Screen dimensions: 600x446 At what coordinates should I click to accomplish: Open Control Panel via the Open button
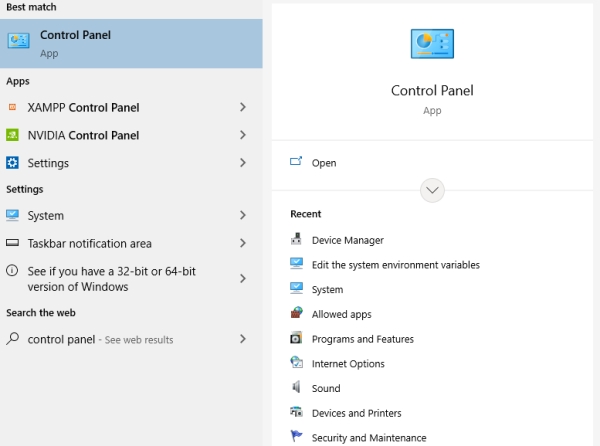313,163
